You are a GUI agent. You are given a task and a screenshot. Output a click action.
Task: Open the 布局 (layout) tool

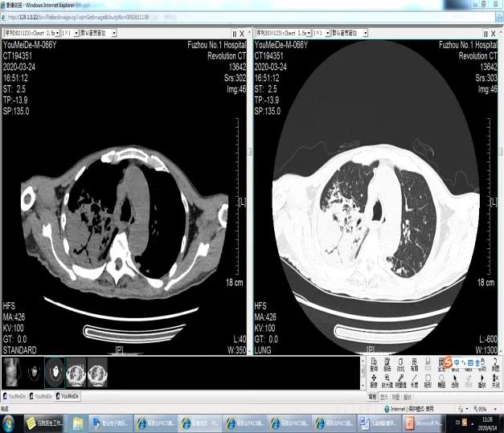pyautogui.click(x=414, y=364)
